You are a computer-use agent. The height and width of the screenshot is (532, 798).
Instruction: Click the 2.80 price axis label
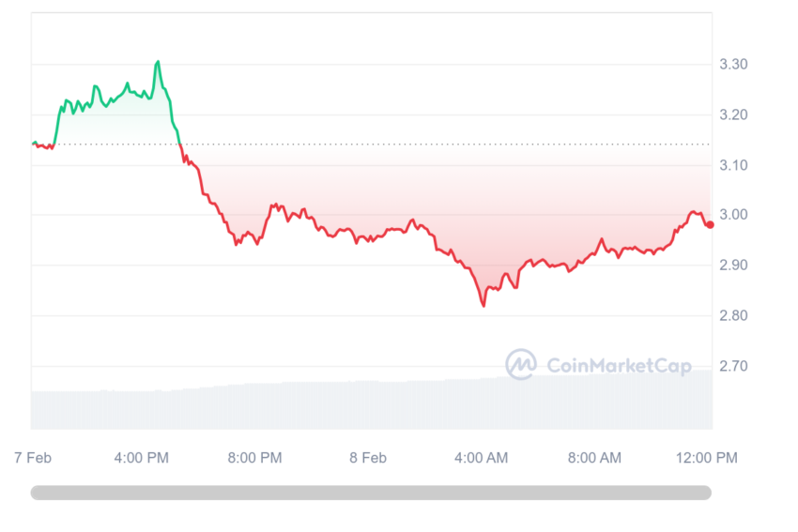[x=733, y=315]
